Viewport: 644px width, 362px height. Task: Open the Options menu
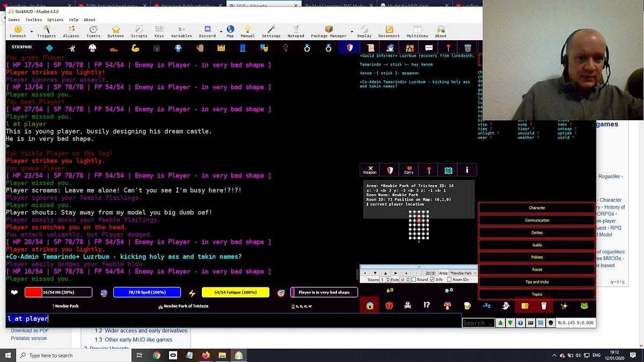[55, 20]
